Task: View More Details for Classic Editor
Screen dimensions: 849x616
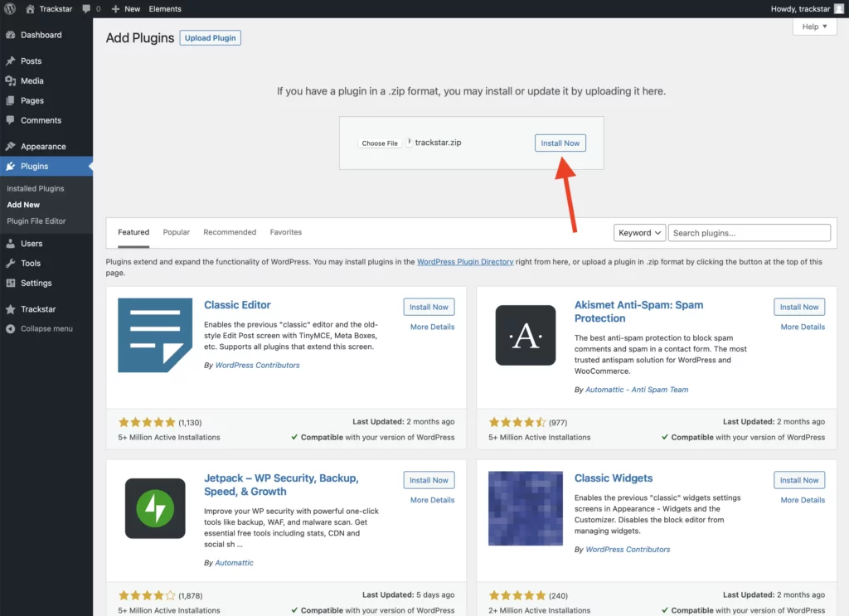Action: click(432, 327)
